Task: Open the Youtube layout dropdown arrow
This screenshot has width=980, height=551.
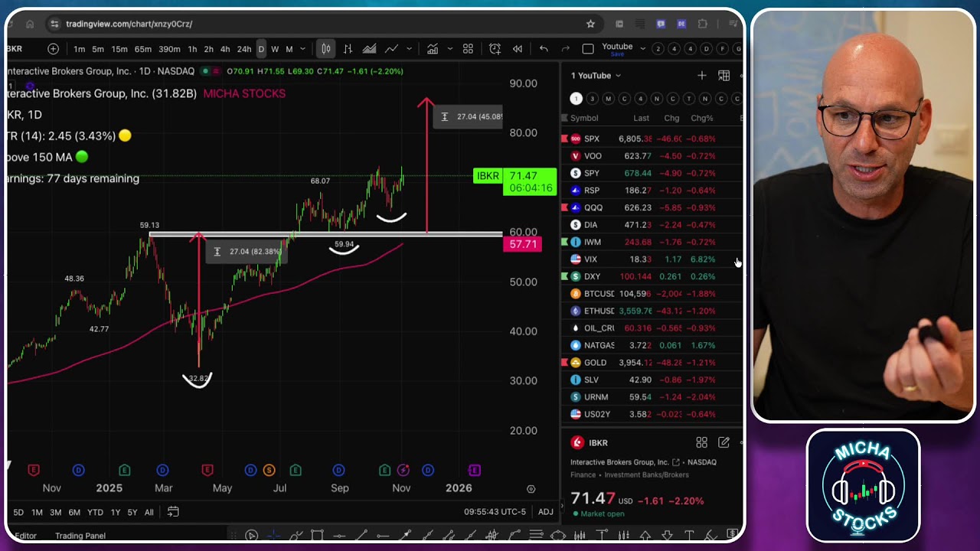Action: coord(642,49)
